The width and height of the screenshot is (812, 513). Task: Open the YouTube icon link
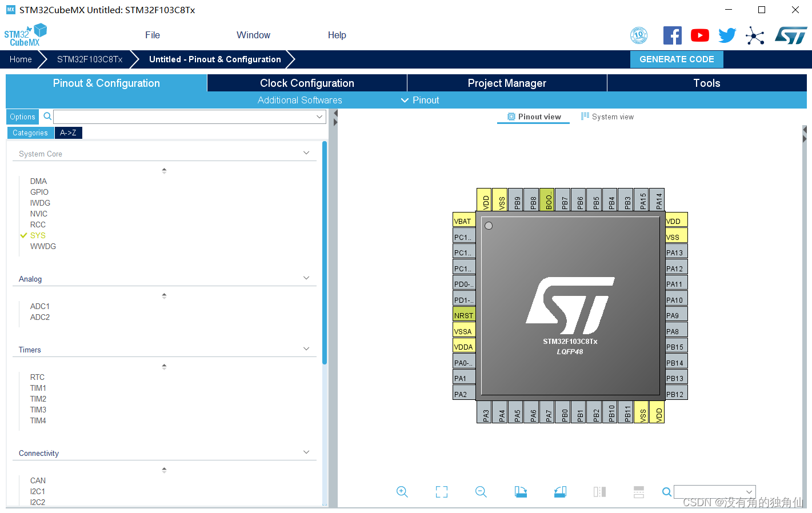click(x=700, y=35)
